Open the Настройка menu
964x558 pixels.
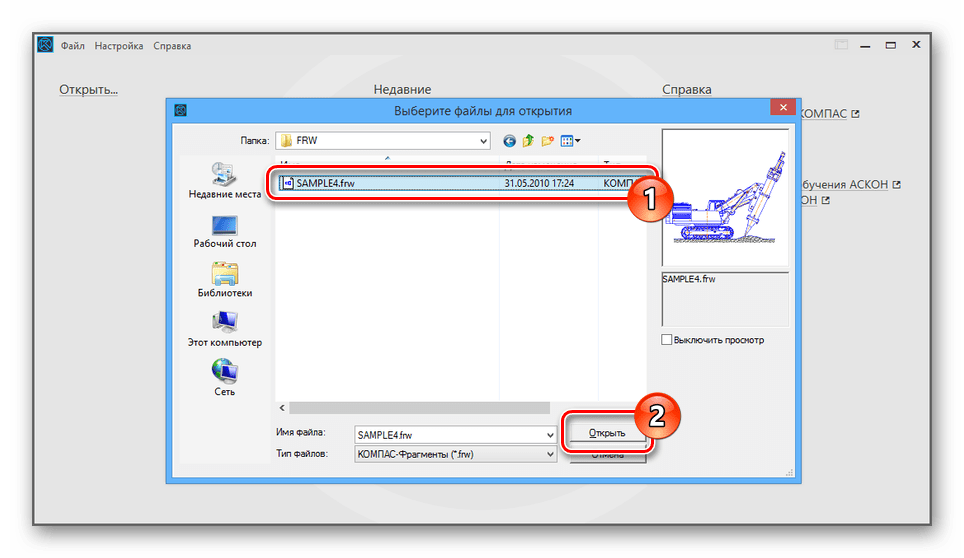119,46
